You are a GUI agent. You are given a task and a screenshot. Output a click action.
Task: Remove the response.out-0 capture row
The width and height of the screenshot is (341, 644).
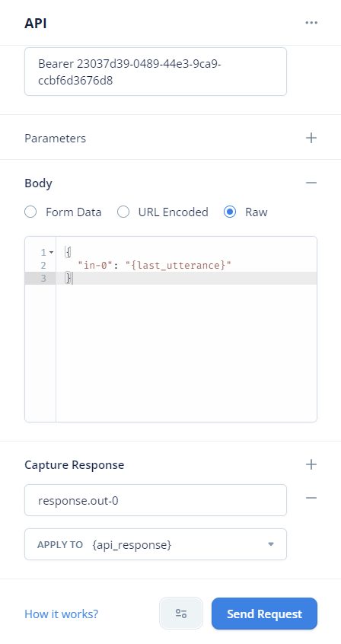[x=311, y=498]
